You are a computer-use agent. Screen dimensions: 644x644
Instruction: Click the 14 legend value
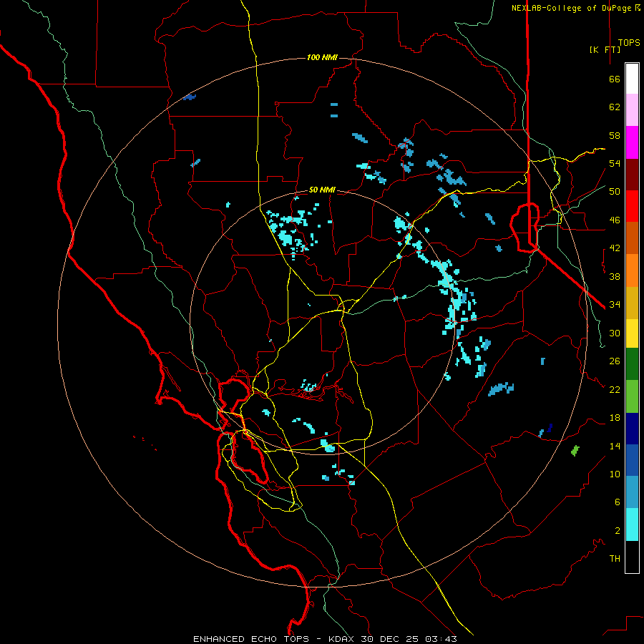click(615, 446)
